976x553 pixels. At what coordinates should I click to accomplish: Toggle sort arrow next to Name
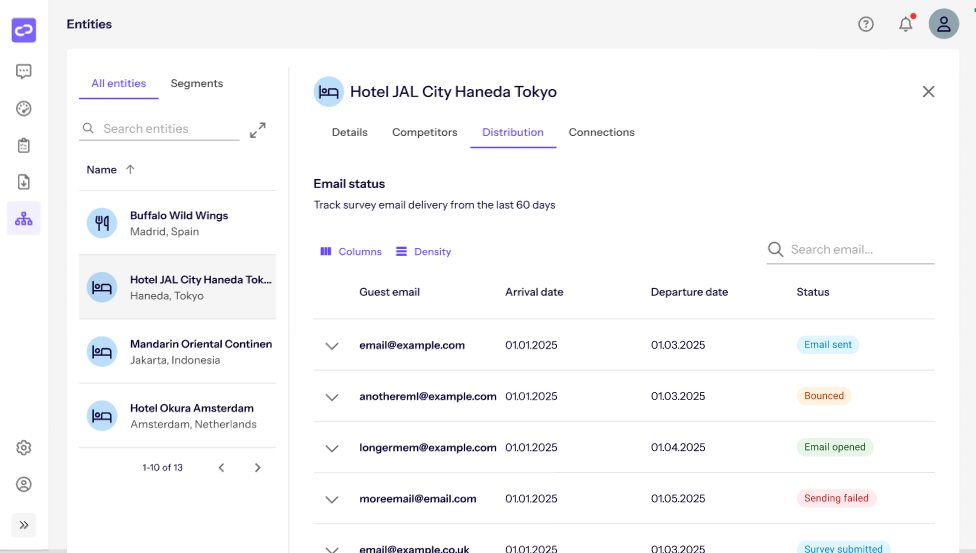pyautogui.click(x=130, y=169)
